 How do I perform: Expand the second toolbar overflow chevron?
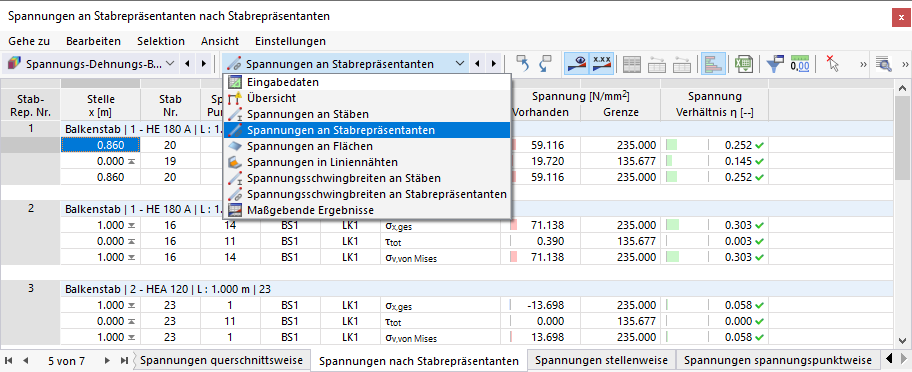(863, 64)
